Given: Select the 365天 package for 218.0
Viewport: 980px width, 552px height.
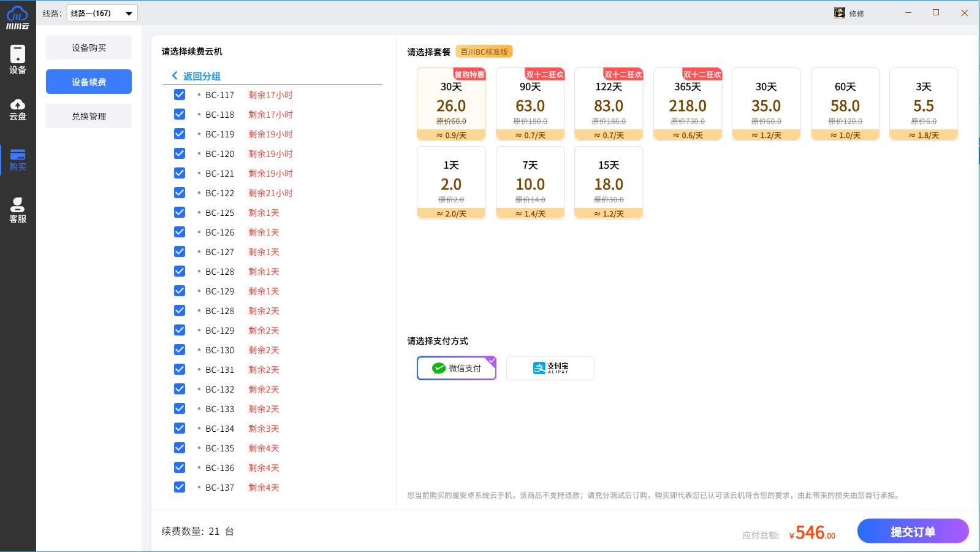Looking at the screenshot, I should [x=688, y=104].
